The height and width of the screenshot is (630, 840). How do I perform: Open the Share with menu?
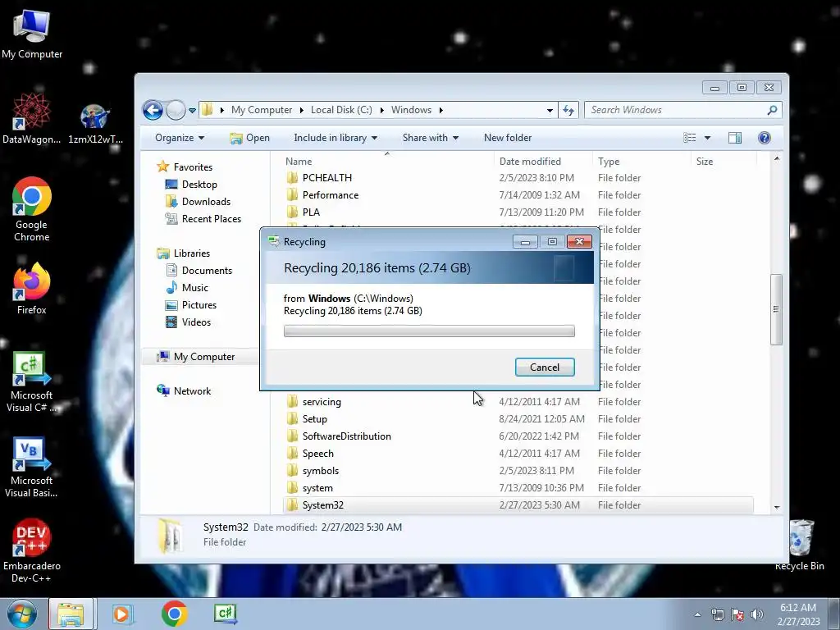[430, 138]
